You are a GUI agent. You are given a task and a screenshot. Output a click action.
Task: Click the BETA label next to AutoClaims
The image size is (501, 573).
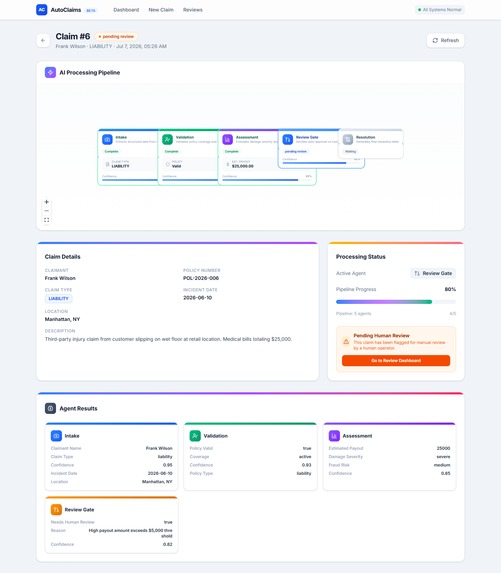tap(91, 11)
